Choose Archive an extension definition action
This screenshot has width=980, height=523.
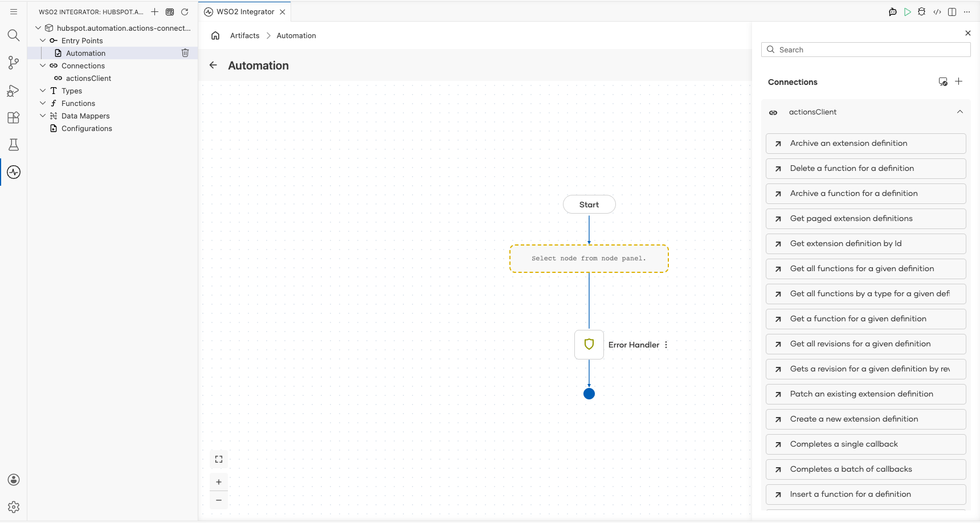pos(865,144)
